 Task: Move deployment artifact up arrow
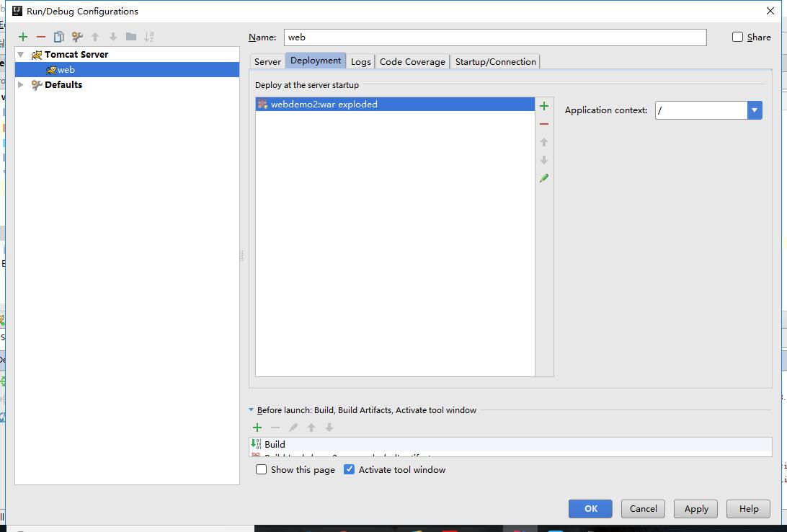[x=544, y=142]
